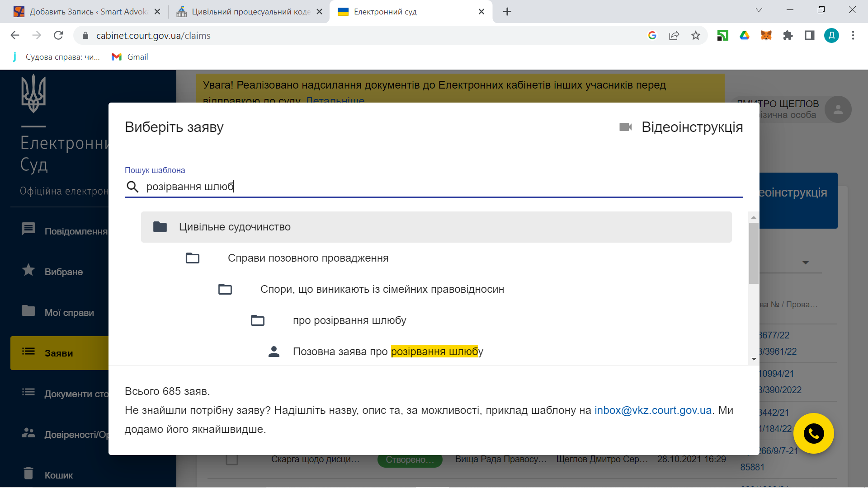Bookmark this page with the star icon
The height and width of the screenshot is (488, 868).
pyautogui.click(x=696, y=35)
